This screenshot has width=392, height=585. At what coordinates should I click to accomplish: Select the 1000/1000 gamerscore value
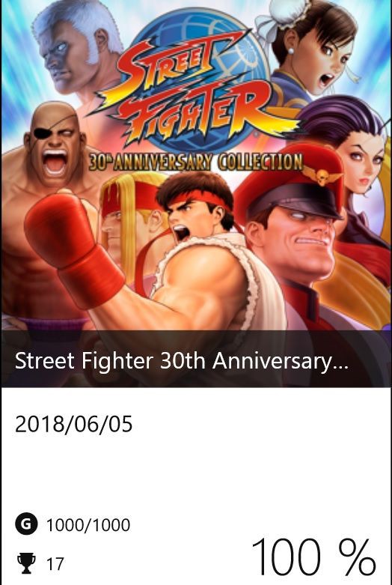pyautogui.click(x=88, y=524)
